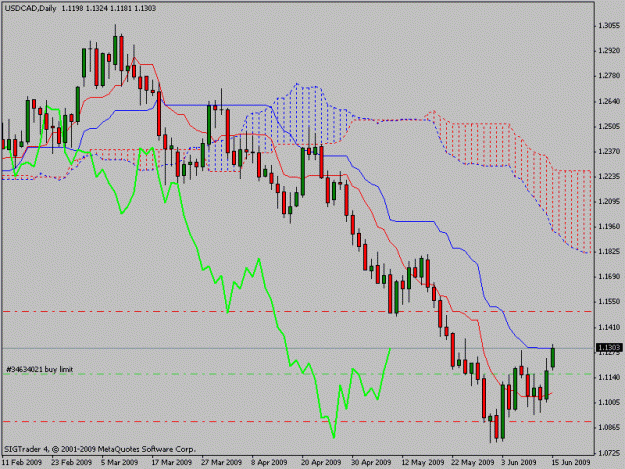
Task: Click the 12 May 2009 date label
Action: coord(423,462)
